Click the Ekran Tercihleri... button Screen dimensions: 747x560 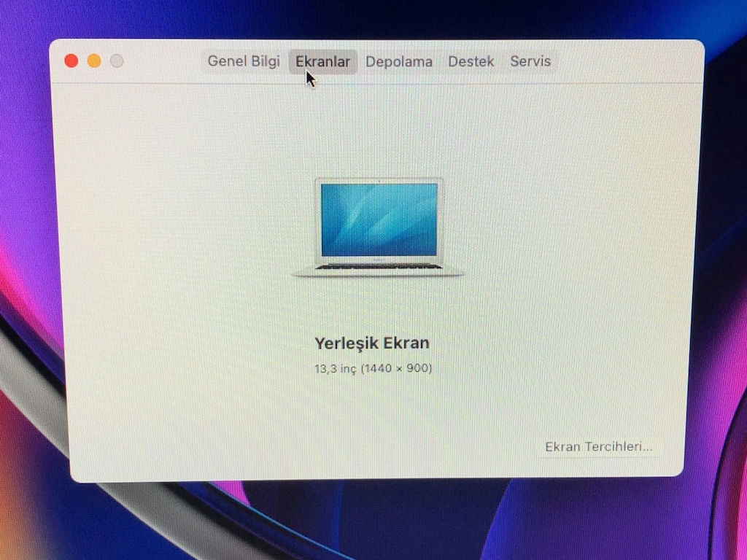click(599, 447)
